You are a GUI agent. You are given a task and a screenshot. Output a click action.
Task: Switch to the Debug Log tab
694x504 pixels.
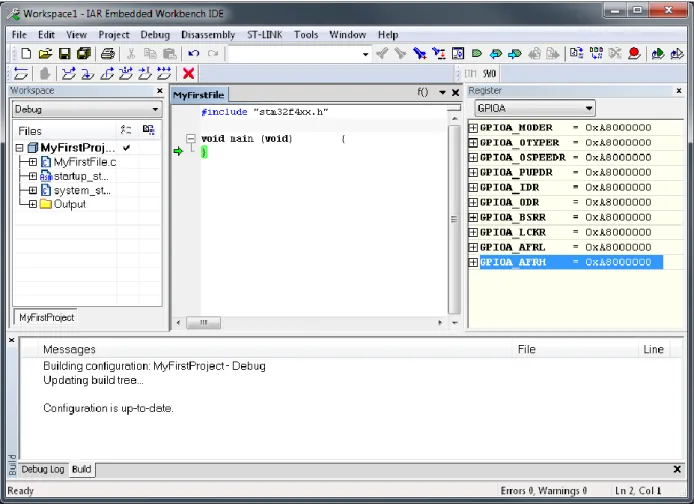click(43, 469)
